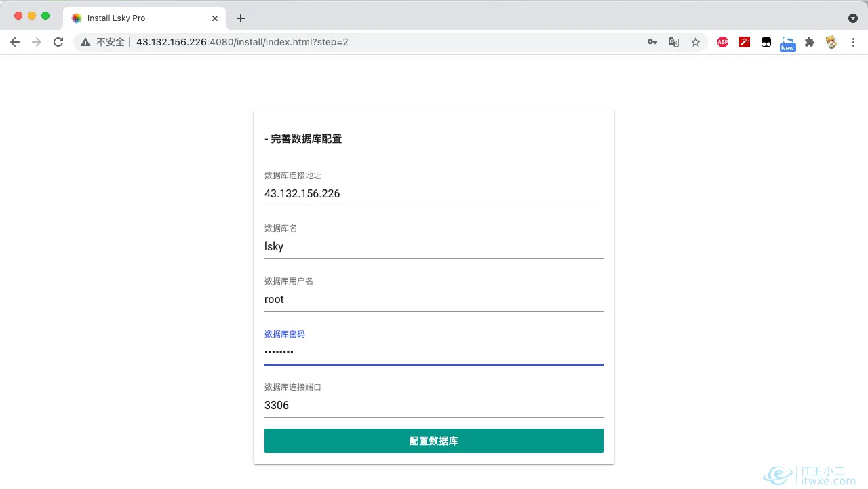Viewport: 868px width, 489px height.
Task: Open the blue extension icon labeled New
Action: pos(787,42)
